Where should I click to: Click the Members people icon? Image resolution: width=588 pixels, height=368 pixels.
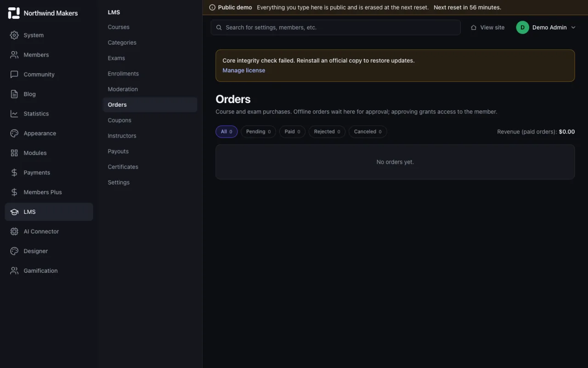14,55
